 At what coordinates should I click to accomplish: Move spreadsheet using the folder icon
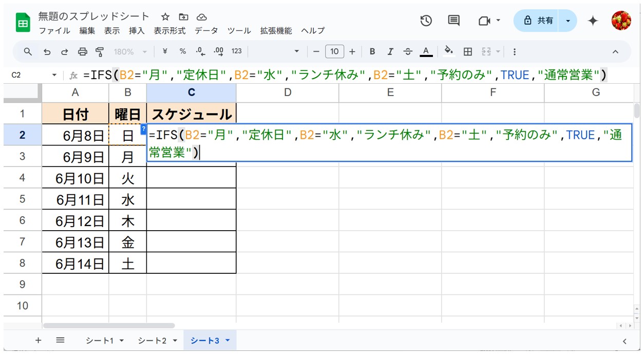coord(183,17)
